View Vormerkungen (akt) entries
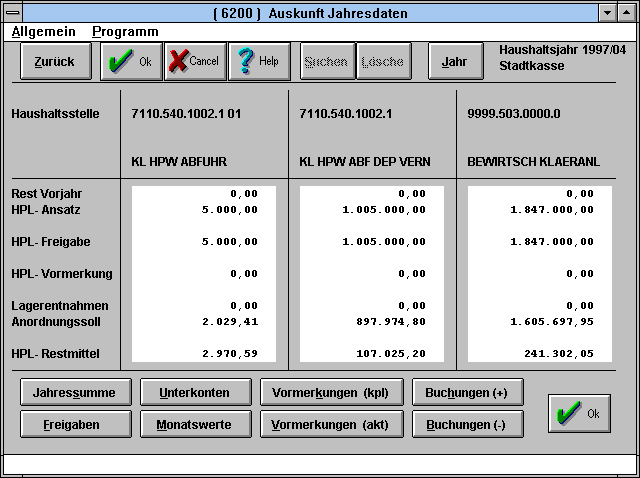The image size is (640, 478). pyautogui.click(x=330, y=424)
